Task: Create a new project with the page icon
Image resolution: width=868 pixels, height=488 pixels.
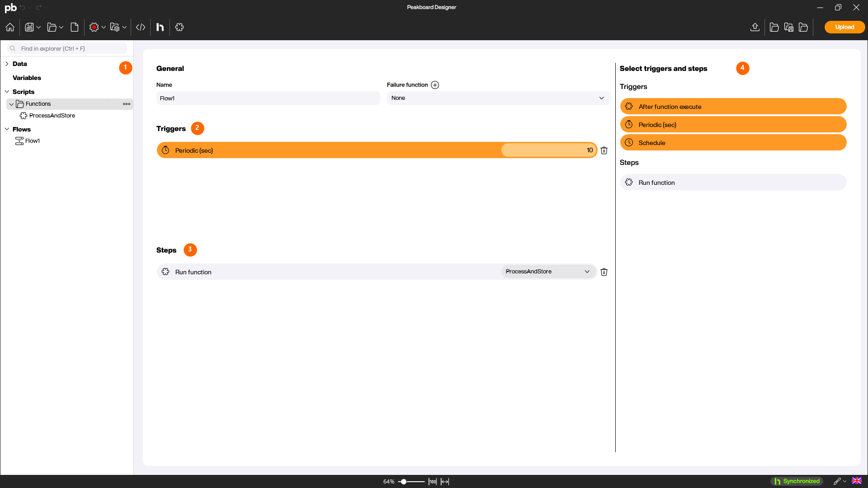Action: coord(75,27)
